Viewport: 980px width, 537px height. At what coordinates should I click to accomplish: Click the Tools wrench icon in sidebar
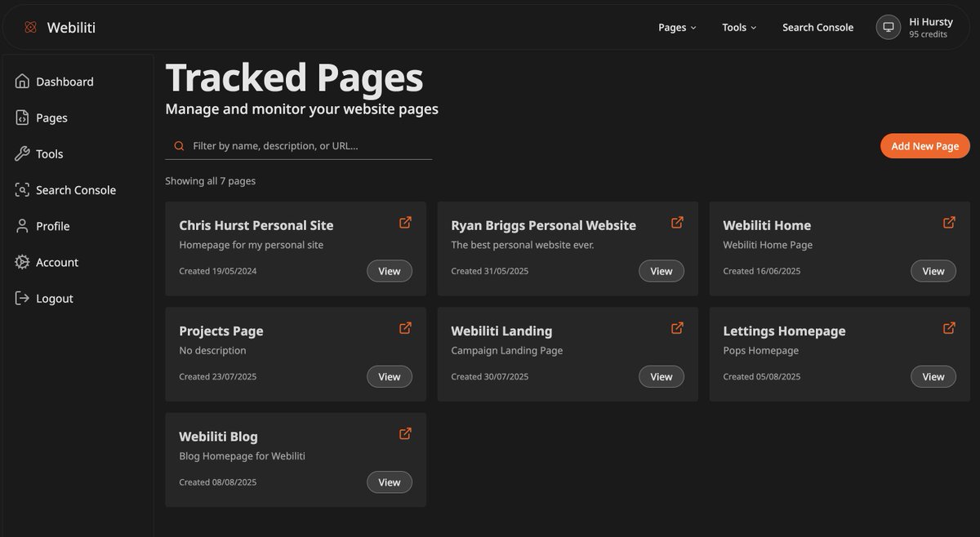point(22,153)
